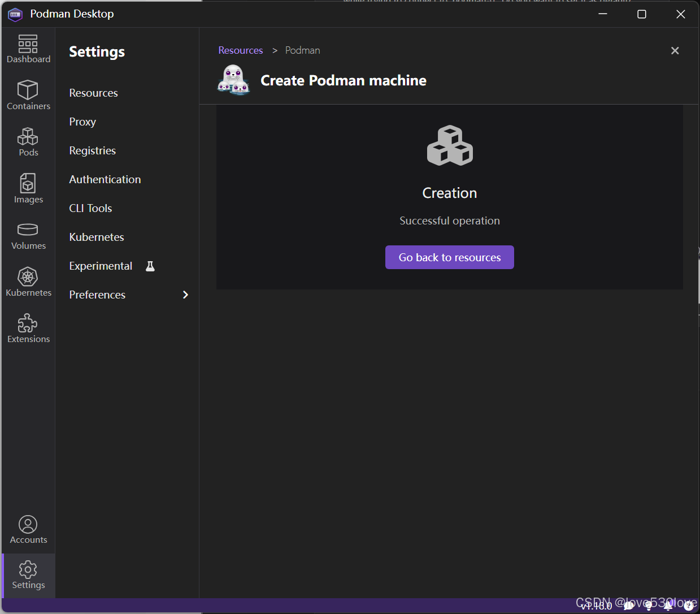Viewport: 700px width, 614px height.
Task: Expand the Preferences chevron
Action: pyautogui.click(x=185, y=295)
